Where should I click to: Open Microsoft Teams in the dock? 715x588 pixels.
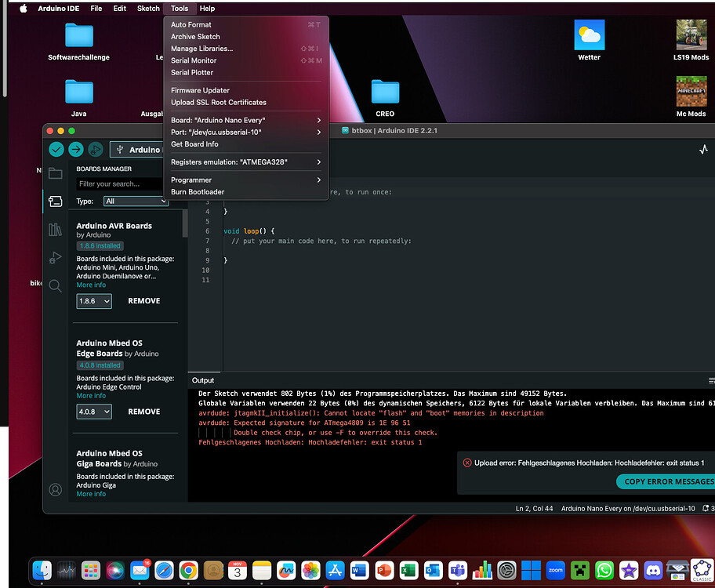457,570
